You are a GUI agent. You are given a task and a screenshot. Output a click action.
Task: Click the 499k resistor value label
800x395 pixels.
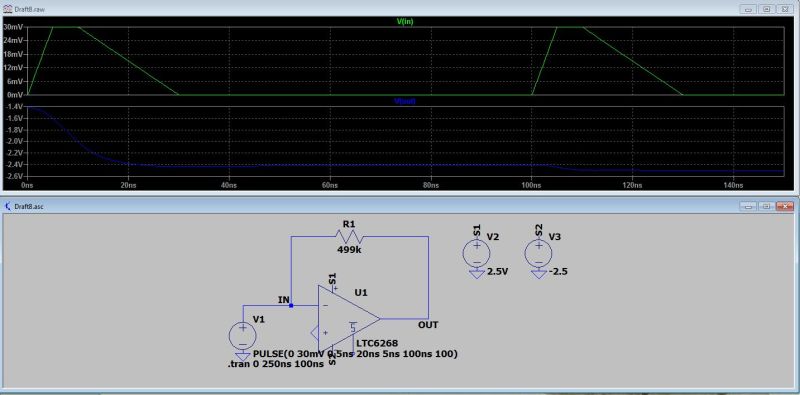[x=349, y=250]
